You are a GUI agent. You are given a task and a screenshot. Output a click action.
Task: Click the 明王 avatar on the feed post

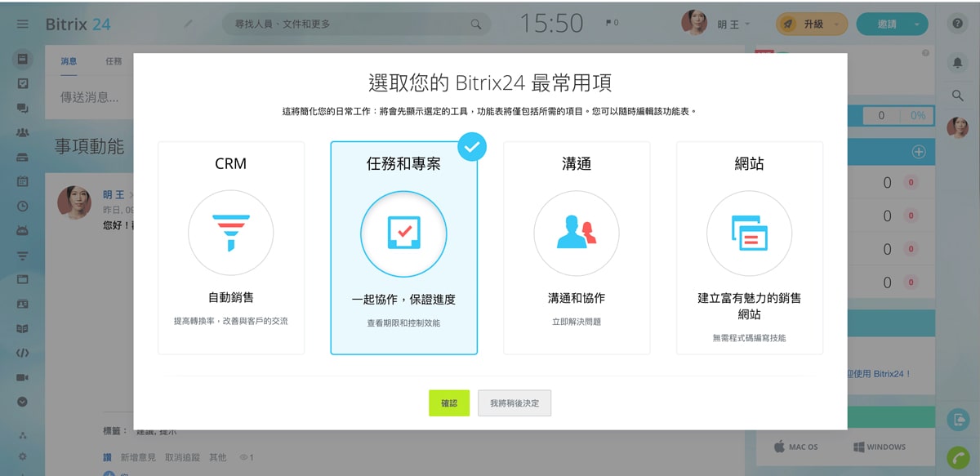pyautogui.click(x=74, y=202)
